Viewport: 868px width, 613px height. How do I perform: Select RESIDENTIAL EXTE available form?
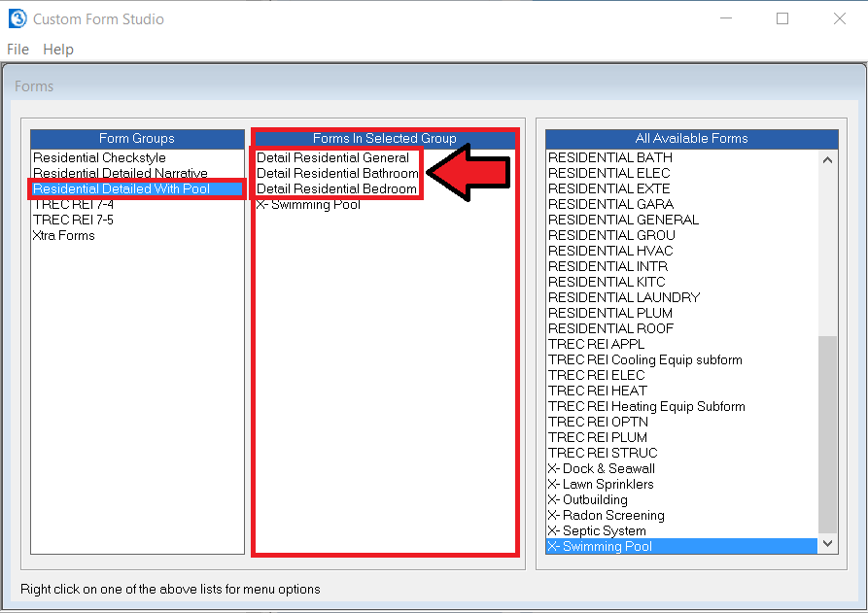click(681, 188)
